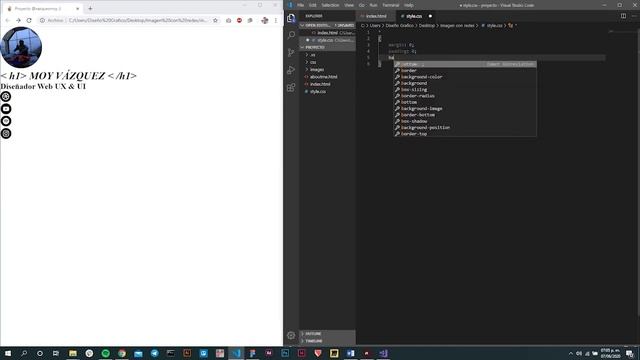Open Windows taskbar search
This screenshot has width=640, height=360.
pos(24,353)
